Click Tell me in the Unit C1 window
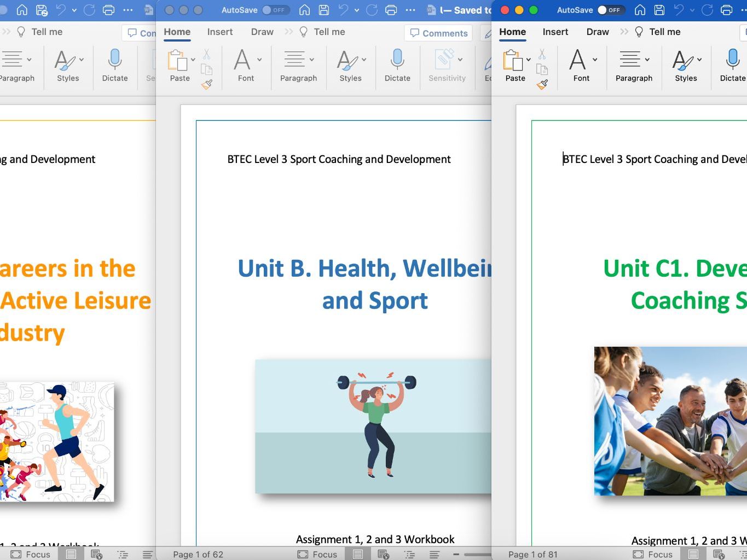747x560 pixels. pos(658,32)
